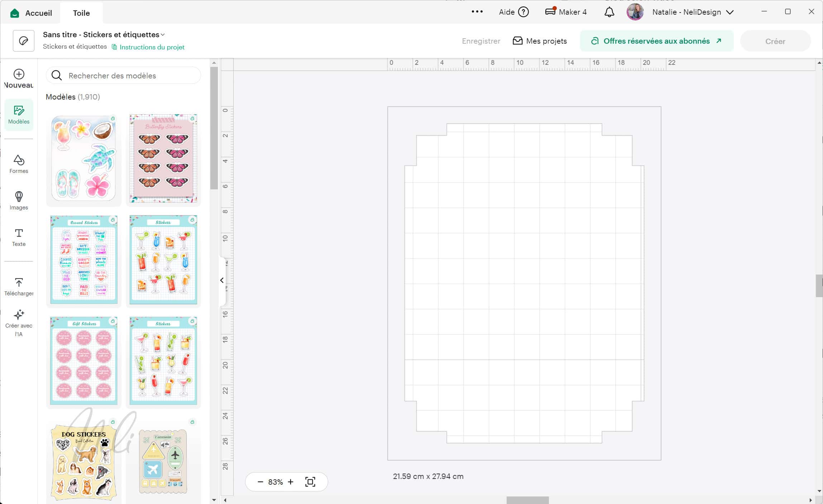823x504 pixels.
Task: Browse Images from the left sidebar
Action: (x=18, y=201)
